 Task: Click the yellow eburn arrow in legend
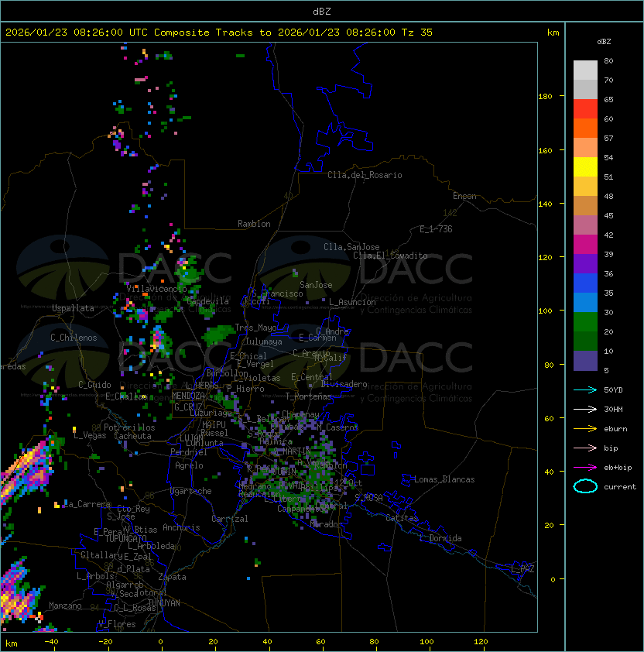click(585, 429)
